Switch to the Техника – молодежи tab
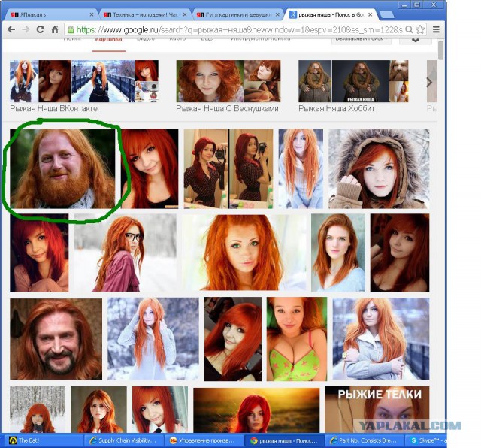The width and height of the screenshot is (481, 448). 144,14
